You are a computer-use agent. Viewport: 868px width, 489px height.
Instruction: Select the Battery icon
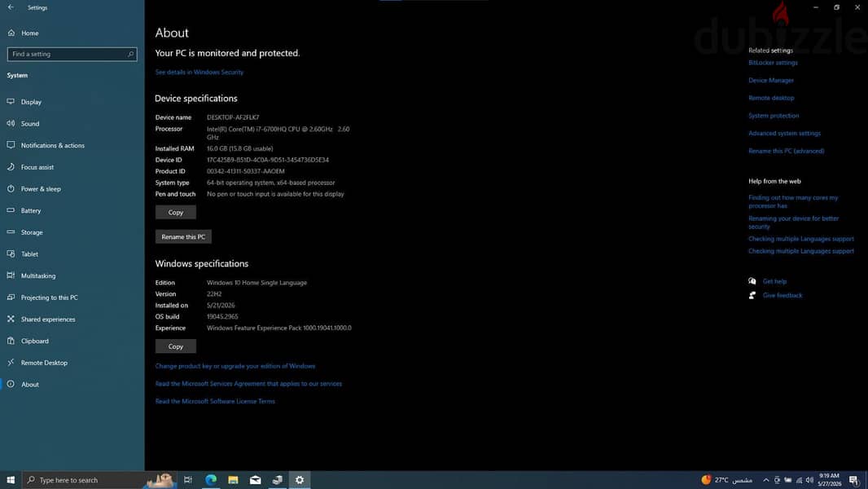click(x=11, y=210)
